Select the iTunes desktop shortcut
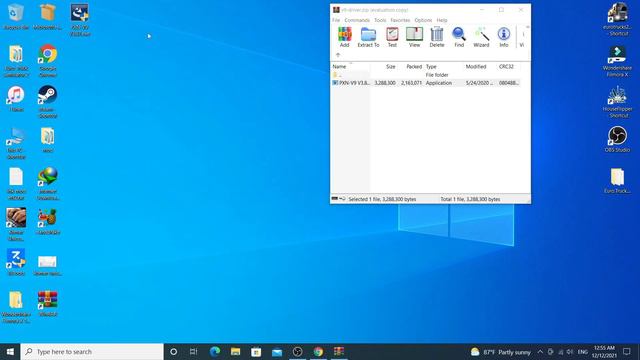The image size is (640, 360). 16,98
